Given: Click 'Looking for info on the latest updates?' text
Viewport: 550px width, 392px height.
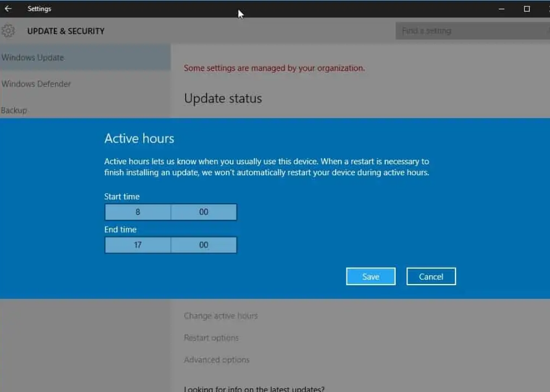Looking at the screenshot, I should pyautogui.click(x=254, y=388).
